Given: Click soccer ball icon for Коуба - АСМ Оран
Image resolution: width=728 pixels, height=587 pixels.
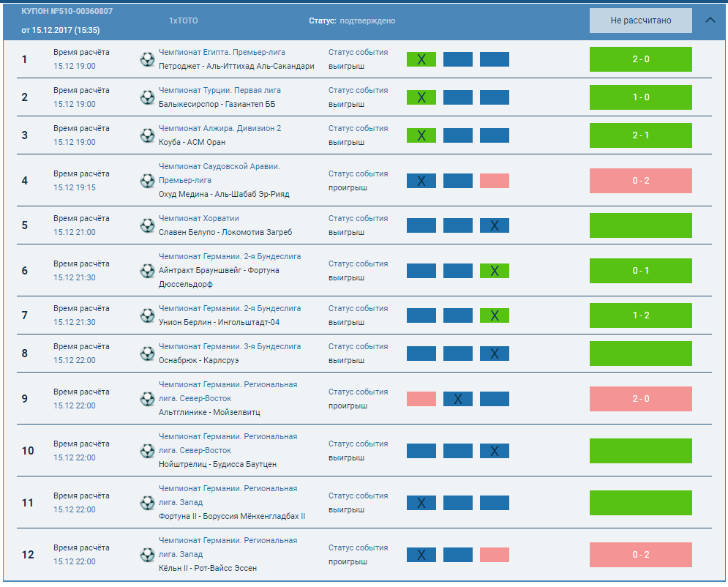Looking at the screenshot, I should (147, 135).
